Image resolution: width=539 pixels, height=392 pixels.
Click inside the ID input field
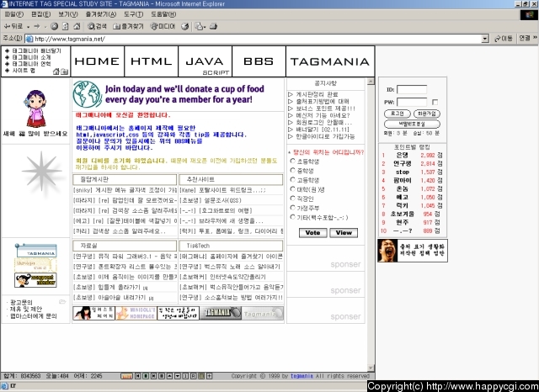(412, 90)
